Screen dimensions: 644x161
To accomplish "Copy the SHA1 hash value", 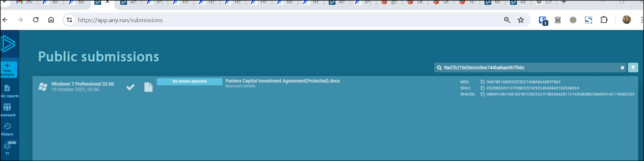I will pos(483,88).
